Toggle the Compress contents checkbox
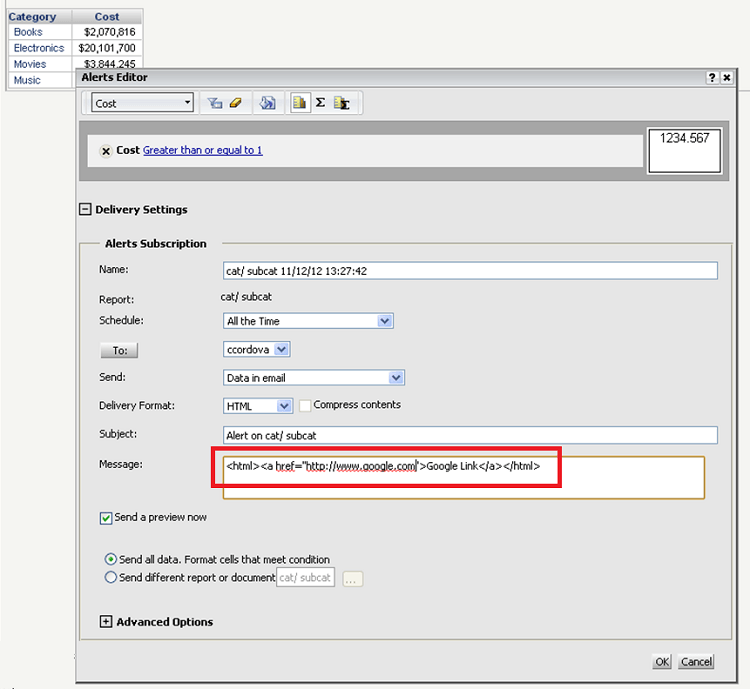This screenshot has height=689, width=750. (x=305, y=406)
